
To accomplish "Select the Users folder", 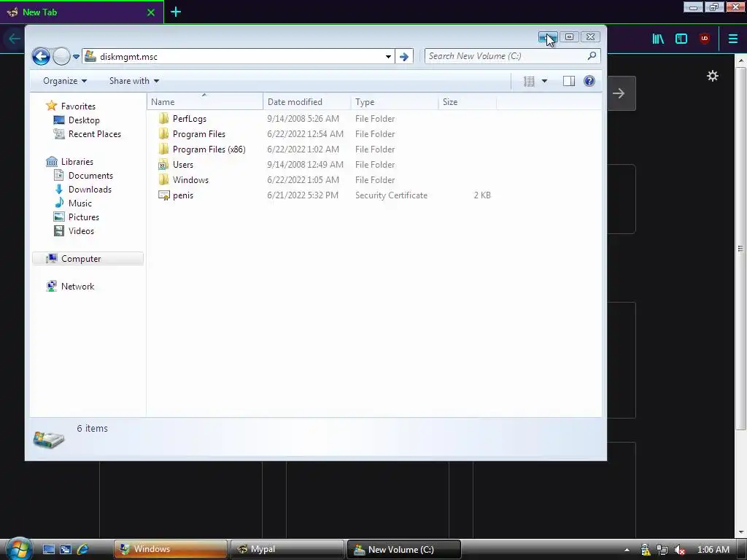I will click(x=182, y=164).
